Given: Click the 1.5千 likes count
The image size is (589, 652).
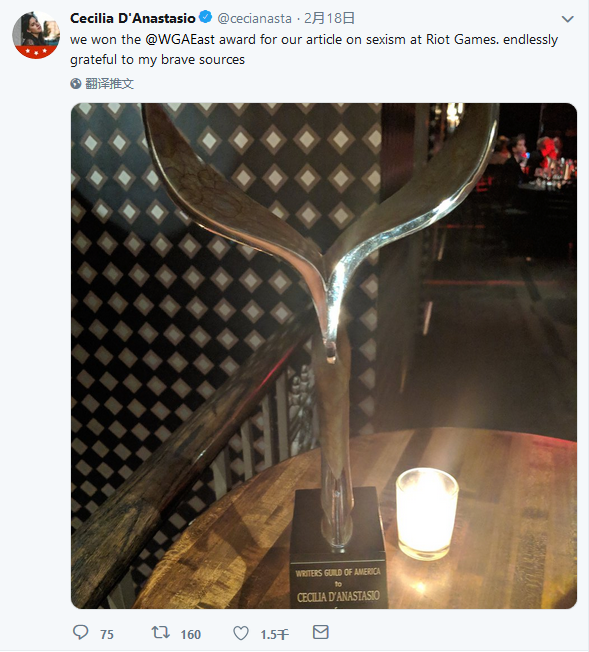Looking at the screenshot, I should tap(274, 635).
